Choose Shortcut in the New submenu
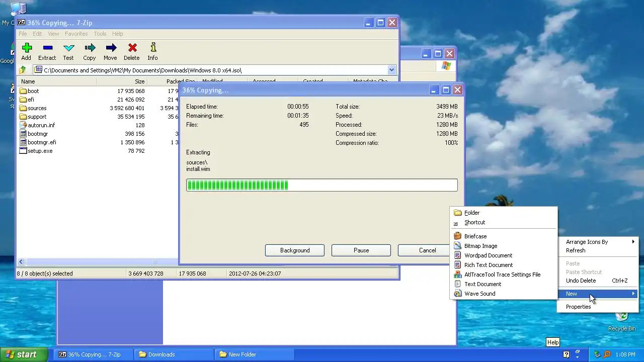This screenshot has width=644, height=362. 504,222
